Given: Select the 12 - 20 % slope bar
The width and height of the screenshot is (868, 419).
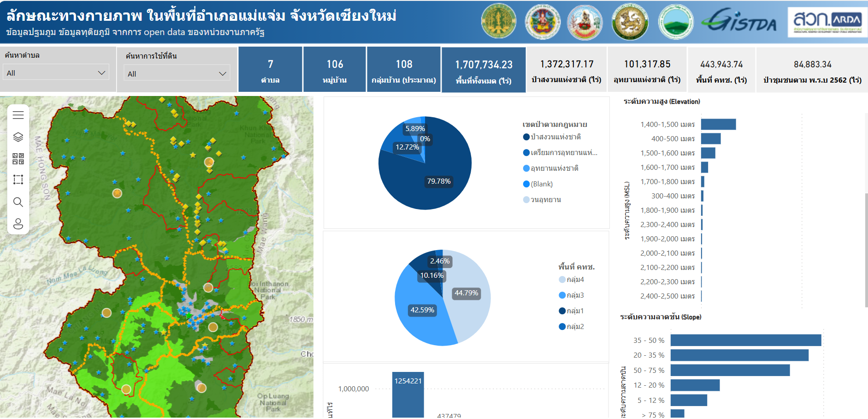Looking at the screenshot, I should [x=695, y=385].
